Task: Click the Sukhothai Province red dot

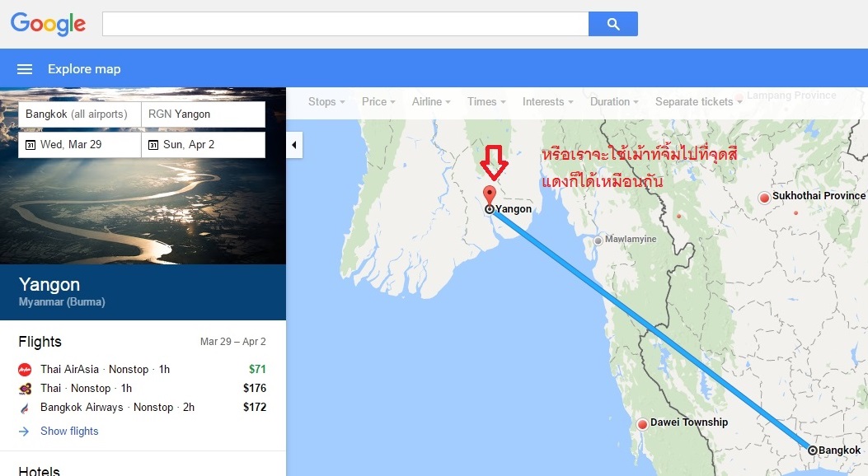Action: pos(764,198)
